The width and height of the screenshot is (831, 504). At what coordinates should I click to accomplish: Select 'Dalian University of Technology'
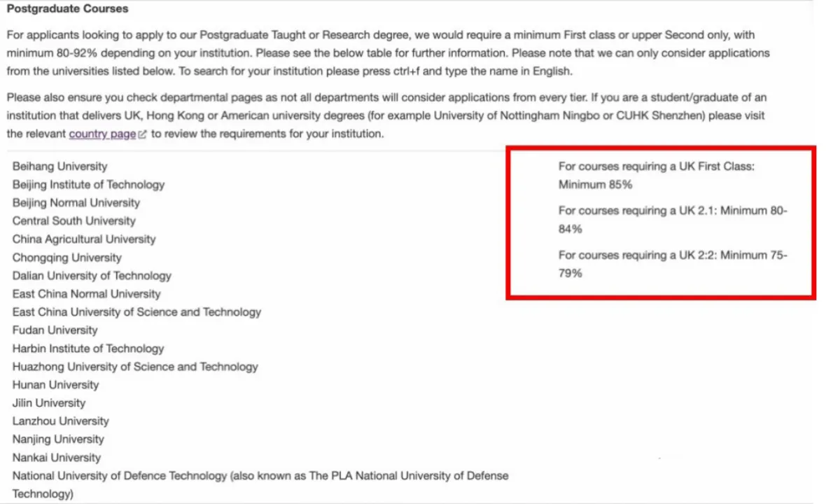pyautogui.click(x=92, y=276)
